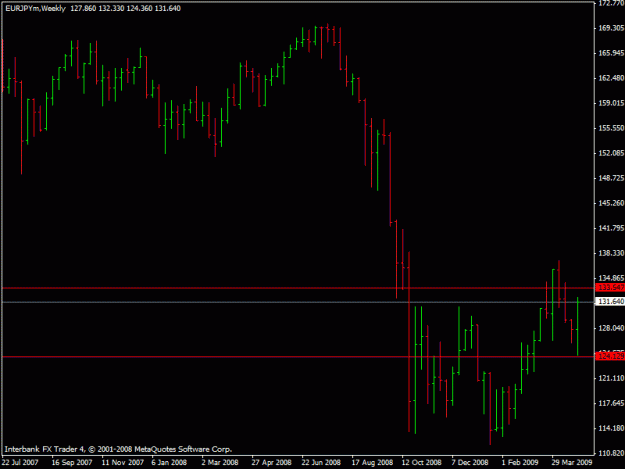Click the 117.645 price scale value
Viewport: 625px width, 469px height.
coord(611,403)
